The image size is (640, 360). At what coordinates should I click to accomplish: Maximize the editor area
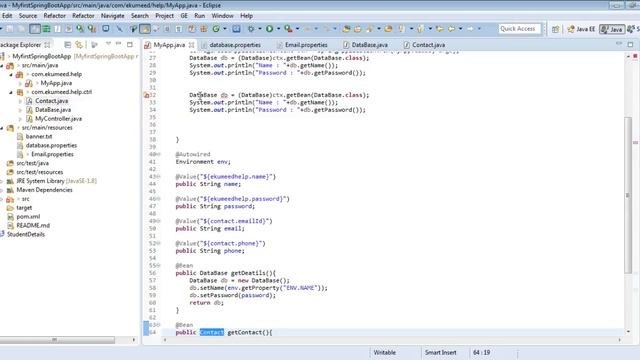(x=630, y=44)
